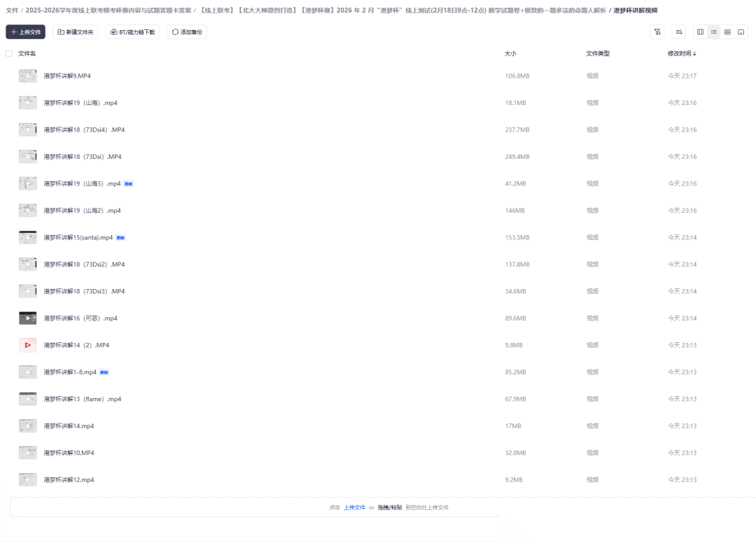The width and height of the screenshot is (756, 543).
Task: Go to 文件 root in breadcrumb
Action: (x=12, y=10)
